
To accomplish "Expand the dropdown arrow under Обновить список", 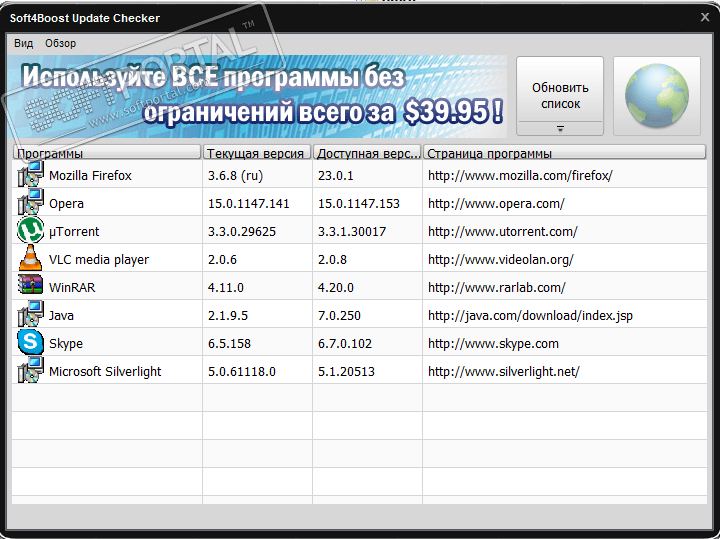I will (x=560, y=129).
